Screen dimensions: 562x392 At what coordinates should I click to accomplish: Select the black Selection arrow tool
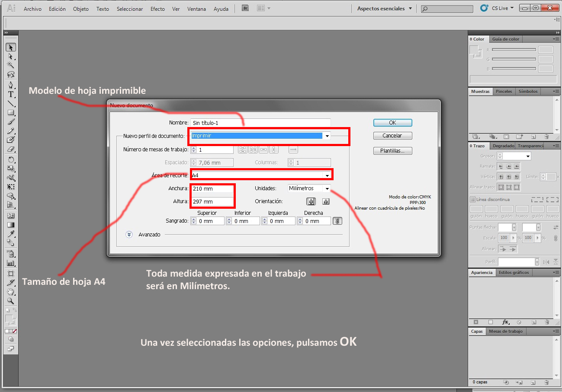click(11, 47)
